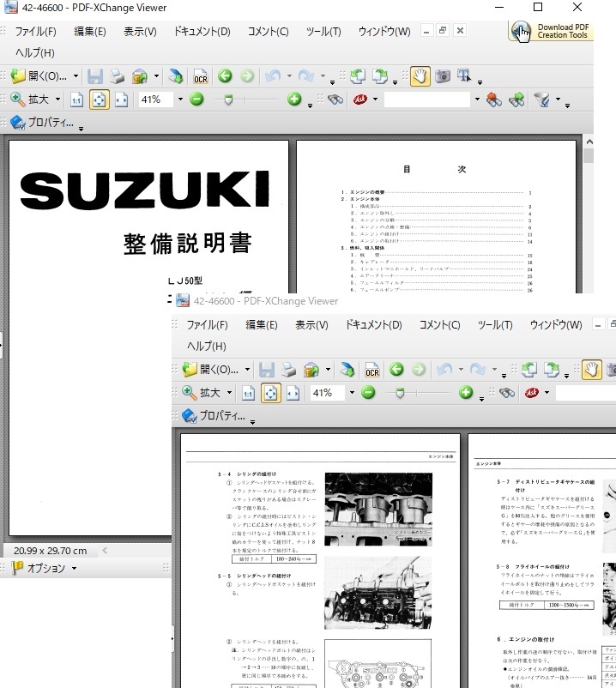Click funnel filter icon in back window

(542, 100)
